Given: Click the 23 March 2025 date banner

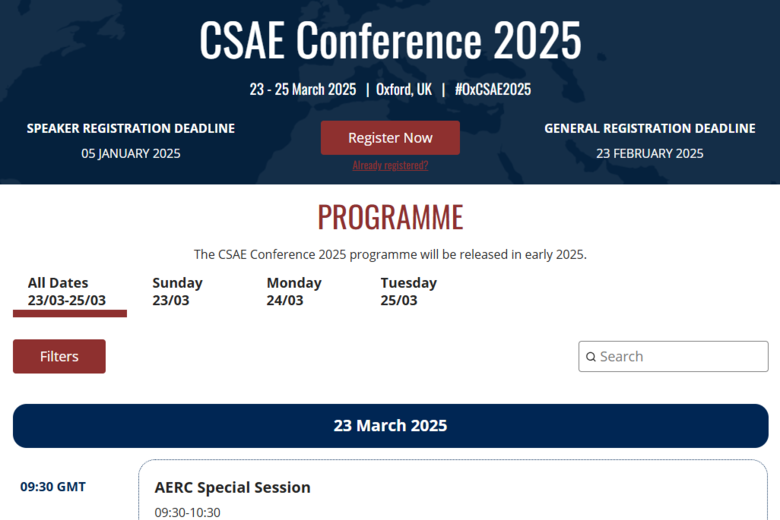Looking at the screenshot, I should click(x=390, y=426).
